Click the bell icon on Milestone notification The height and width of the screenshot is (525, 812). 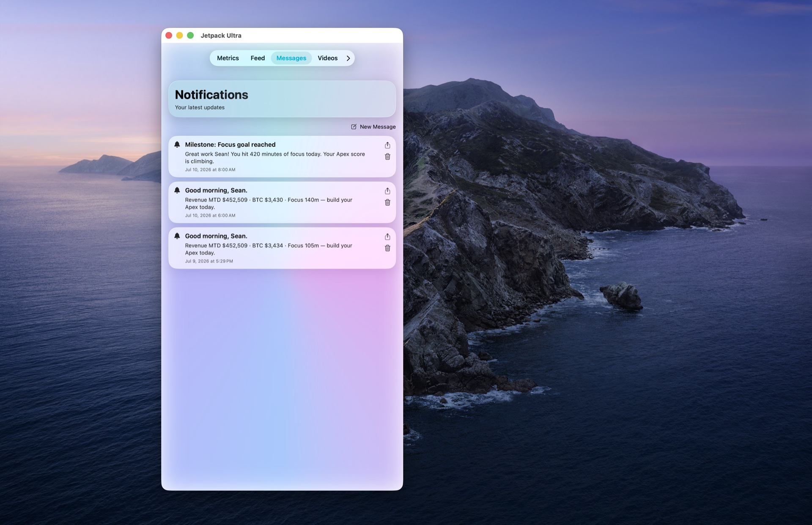pyautogui.click(x=177, y=145)
